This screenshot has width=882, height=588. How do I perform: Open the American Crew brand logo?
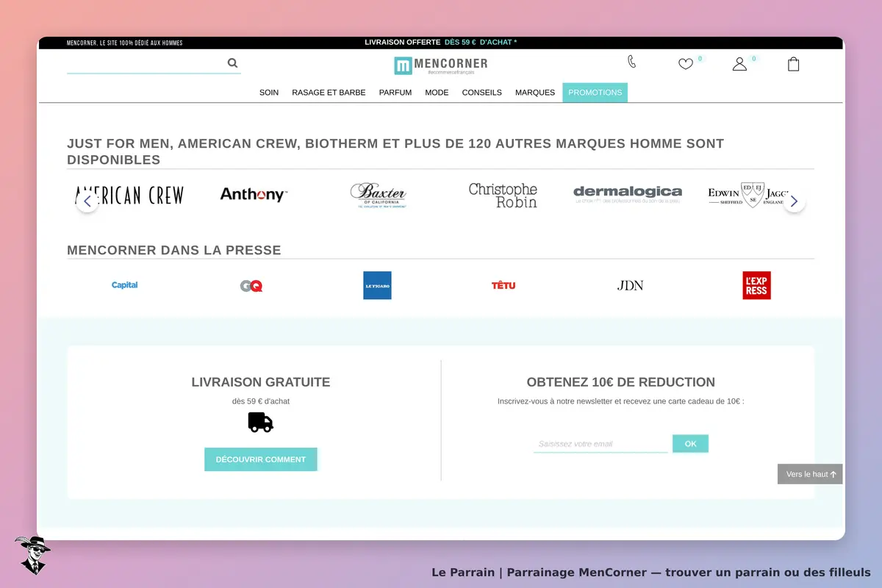tap(129, 195)
